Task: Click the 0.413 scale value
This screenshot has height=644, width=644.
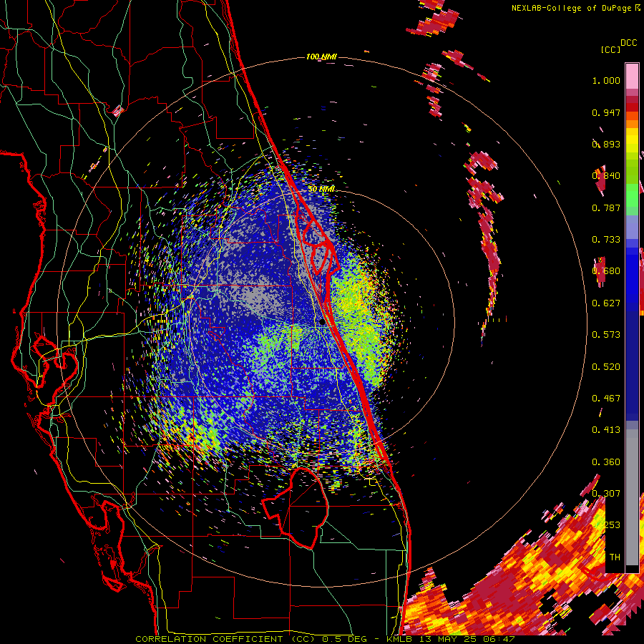Action: [x=606, y=430]
